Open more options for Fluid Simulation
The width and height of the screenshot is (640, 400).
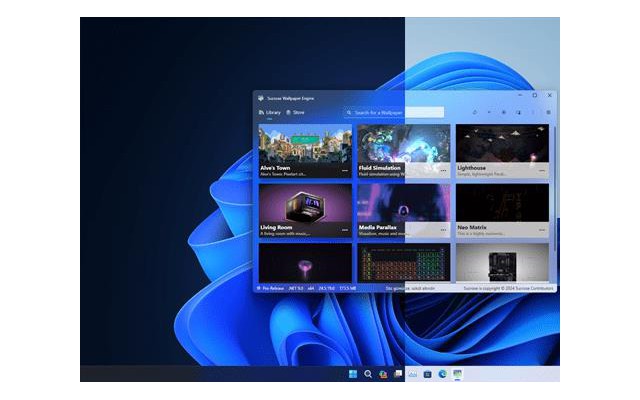[x=443, y=171]
